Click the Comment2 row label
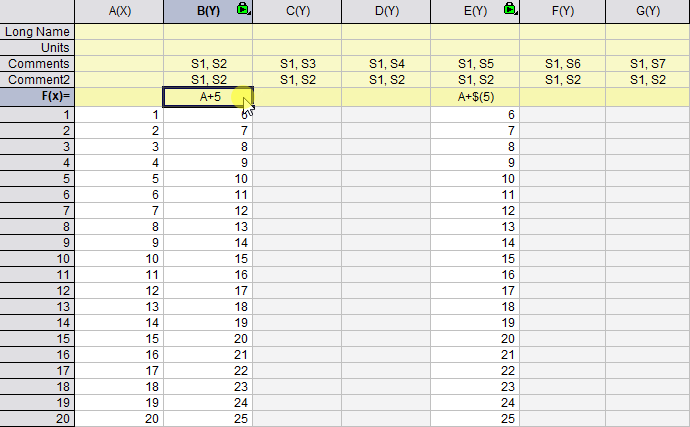This screenshot has width=690, height=427. tap(37, 80)
